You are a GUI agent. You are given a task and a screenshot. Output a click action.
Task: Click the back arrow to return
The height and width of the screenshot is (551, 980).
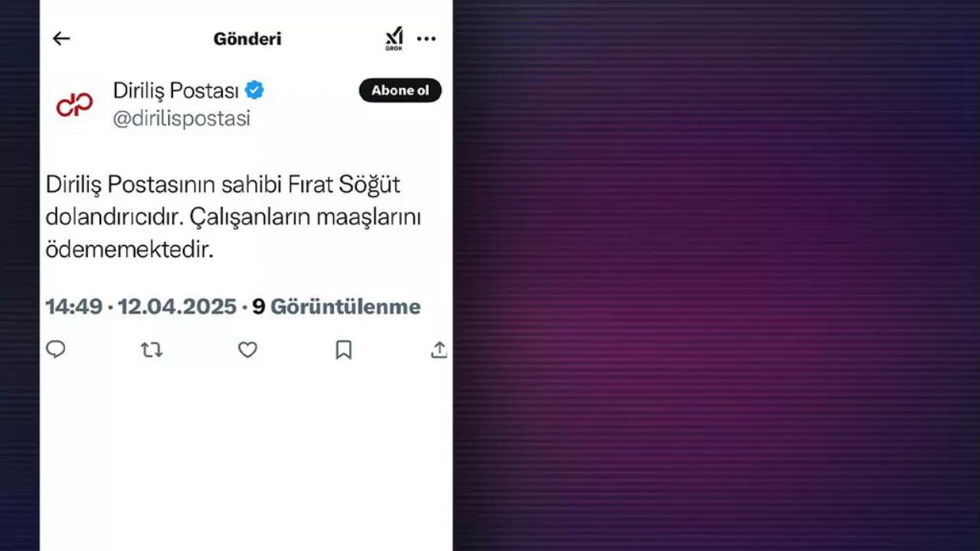click(x=61, y=38)
